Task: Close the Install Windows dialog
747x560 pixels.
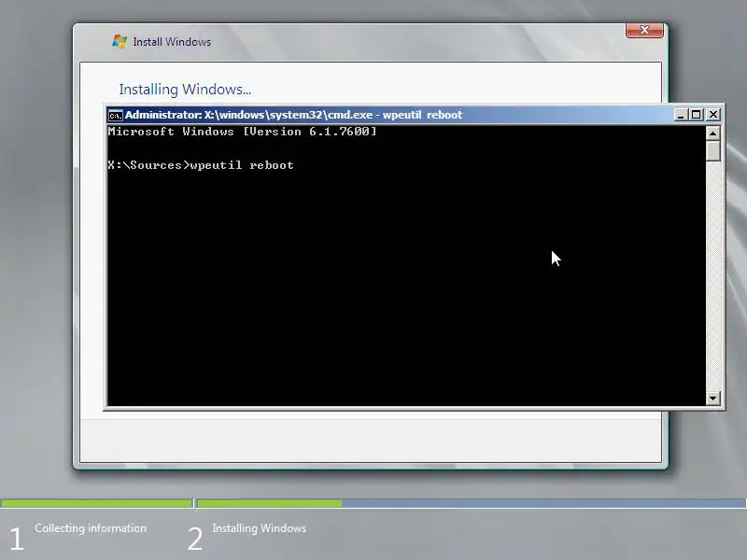Action: (x=644, y=30)
